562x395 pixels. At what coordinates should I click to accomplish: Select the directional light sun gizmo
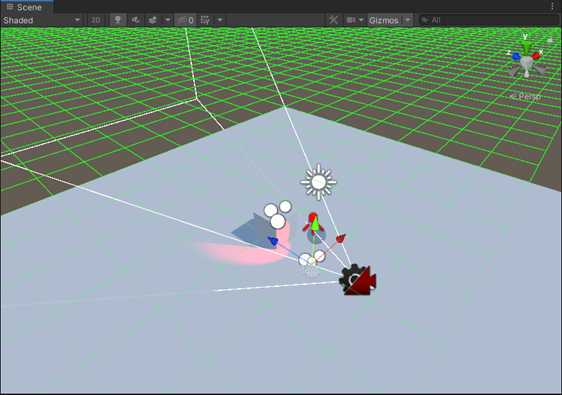(319, 182)
